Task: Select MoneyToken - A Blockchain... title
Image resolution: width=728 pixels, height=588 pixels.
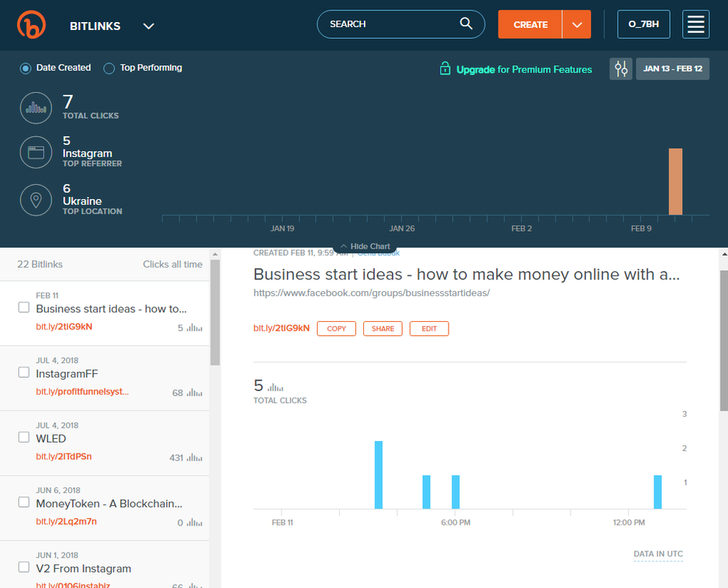Action: pos(109,503)
